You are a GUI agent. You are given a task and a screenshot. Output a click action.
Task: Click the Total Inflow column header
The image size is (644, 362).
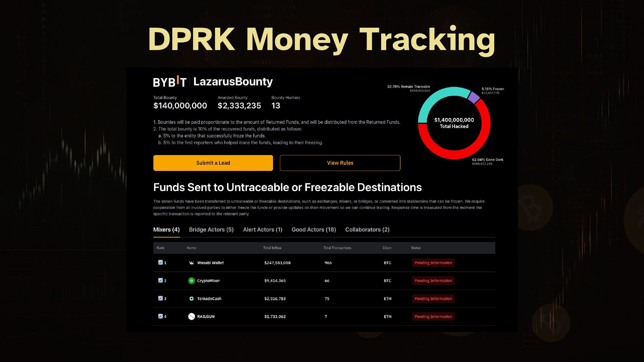[272, 248]
